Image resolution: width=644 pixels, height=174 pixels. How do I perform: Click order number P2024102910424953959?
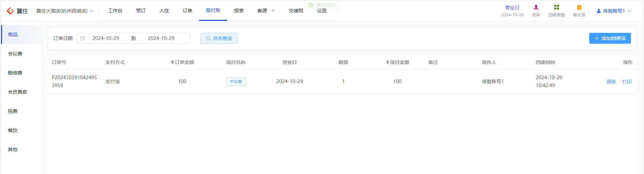74,81
